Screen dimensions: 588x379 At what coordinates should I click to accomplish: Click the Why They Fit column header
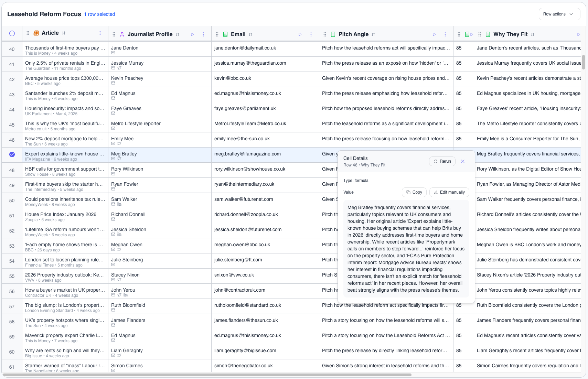point(510,34)
